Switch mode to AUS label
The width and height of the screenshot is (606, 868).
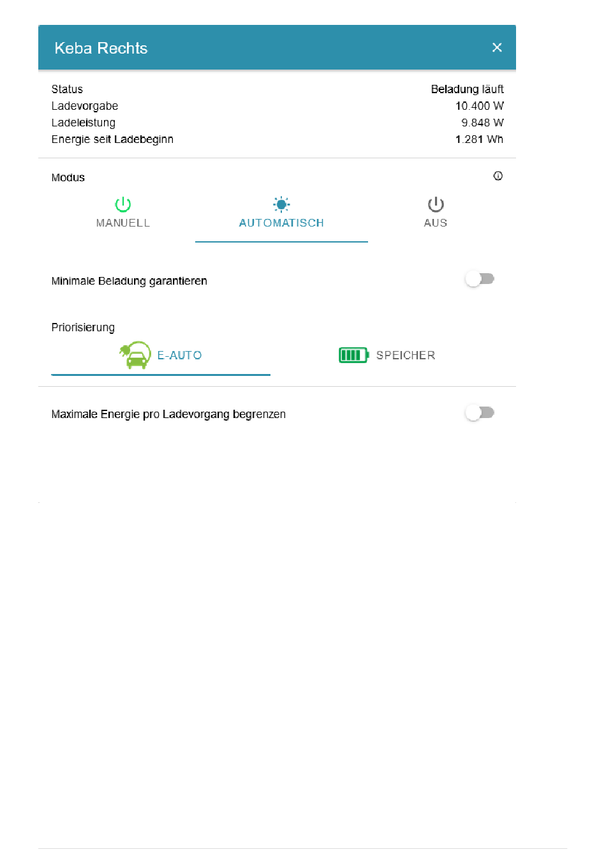[436, 223]
